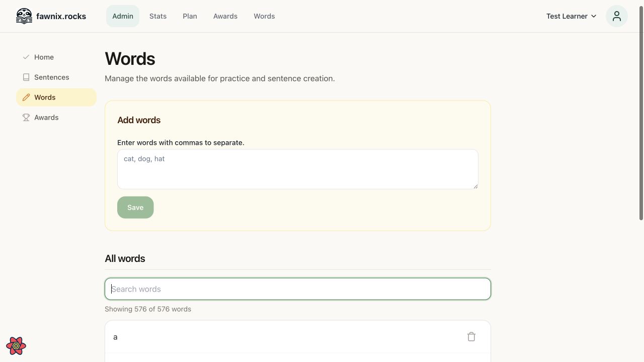Go to the Plan tab
Image resolution: width=644 pixels, height=362 pixels.
(x=190, y=16)
